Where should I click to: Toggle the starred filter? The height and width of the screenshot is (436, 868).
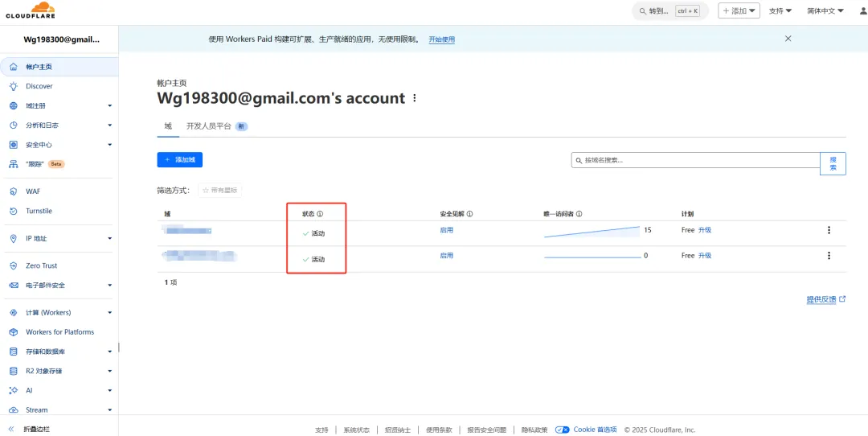pyautogui.click(x=219, y=190)
